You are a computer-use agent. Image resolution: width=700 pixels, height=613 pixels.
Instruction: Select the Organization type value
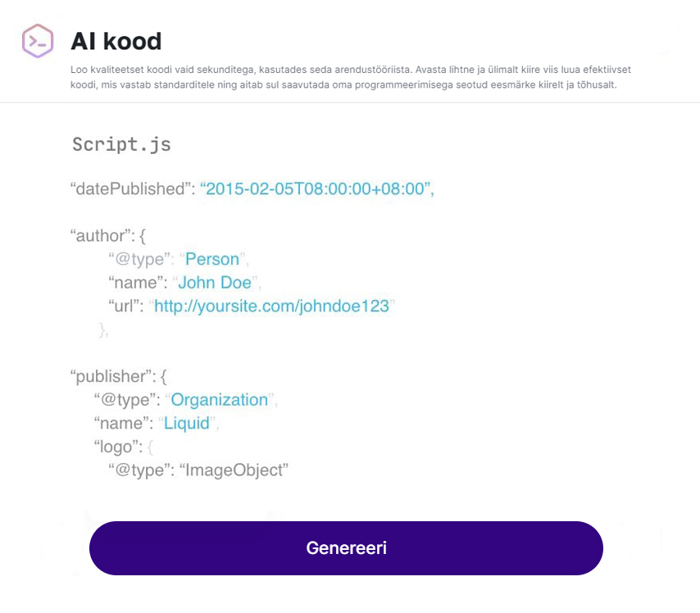pos(219,400)
